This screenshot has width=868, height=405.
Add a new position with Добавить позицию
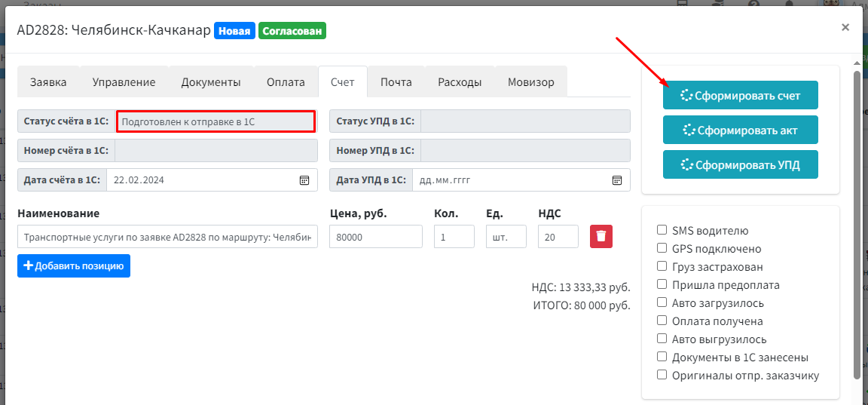[x=74, y=266]
